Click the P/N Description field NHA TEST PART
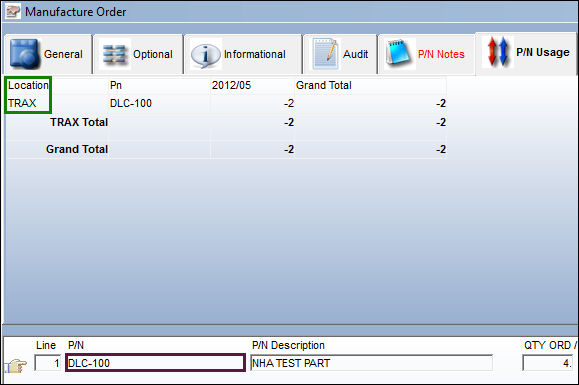This screenshot has height=385, width=579. point(371,363)
